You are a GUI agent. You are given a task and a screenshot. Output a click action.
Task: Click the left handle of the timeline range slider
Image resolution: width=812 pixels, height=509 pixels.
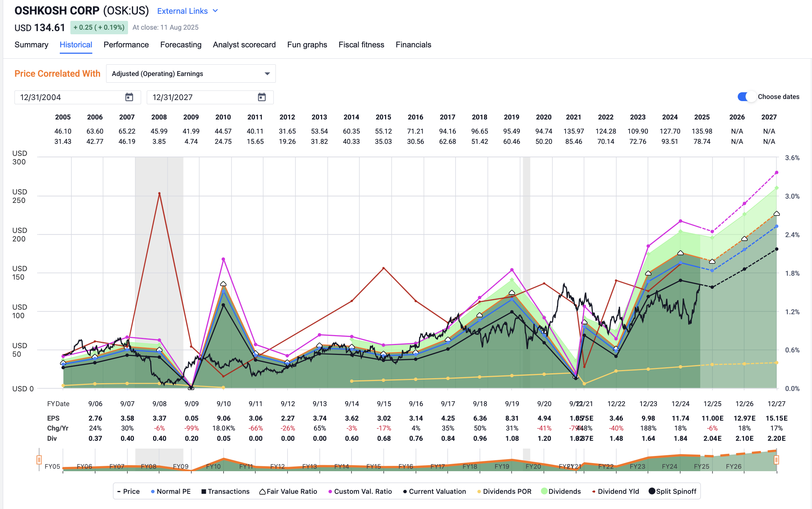[39, 460]
